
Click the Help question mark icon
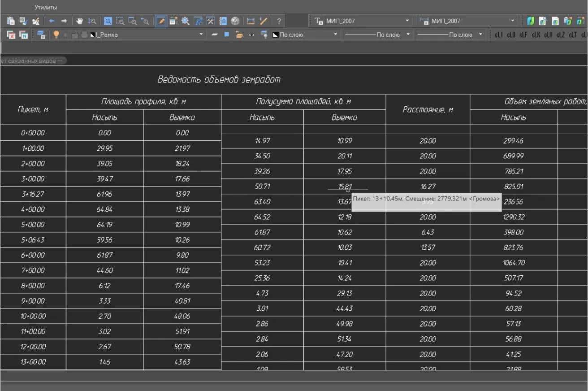pyautogui.click(x=279, y=21)
